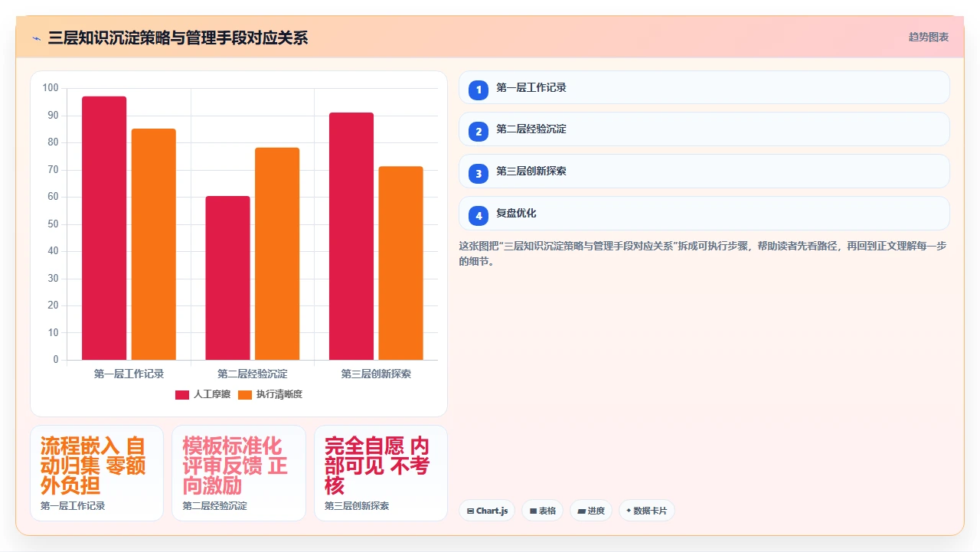Select the 第一层工作记录 step row

point(704,87)
